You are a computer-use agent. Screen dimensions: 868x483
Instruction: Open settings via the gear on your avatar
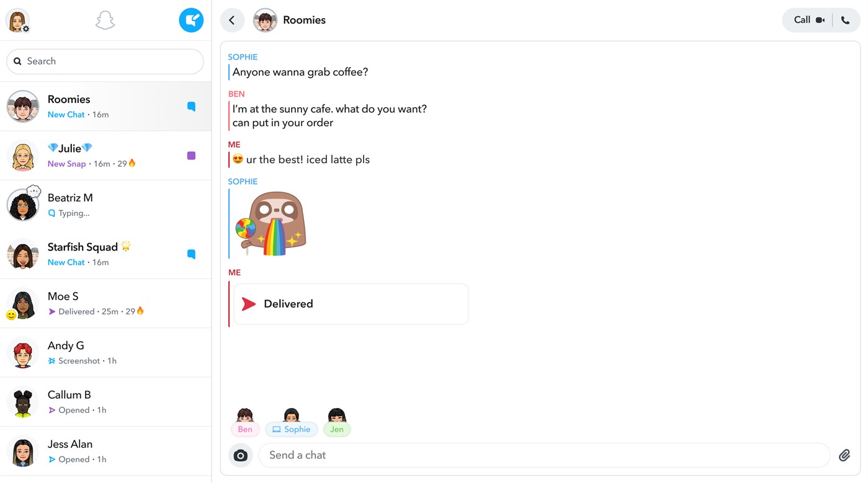(25, 27)
